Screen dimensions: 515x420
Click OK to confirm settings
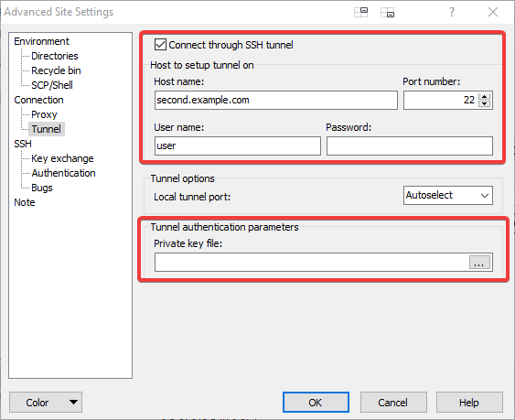[x=316, y=403]
